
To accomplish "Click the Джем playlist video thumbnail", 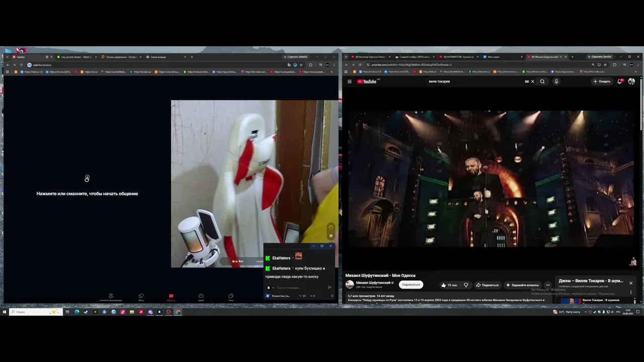I will tap(571, 301).
